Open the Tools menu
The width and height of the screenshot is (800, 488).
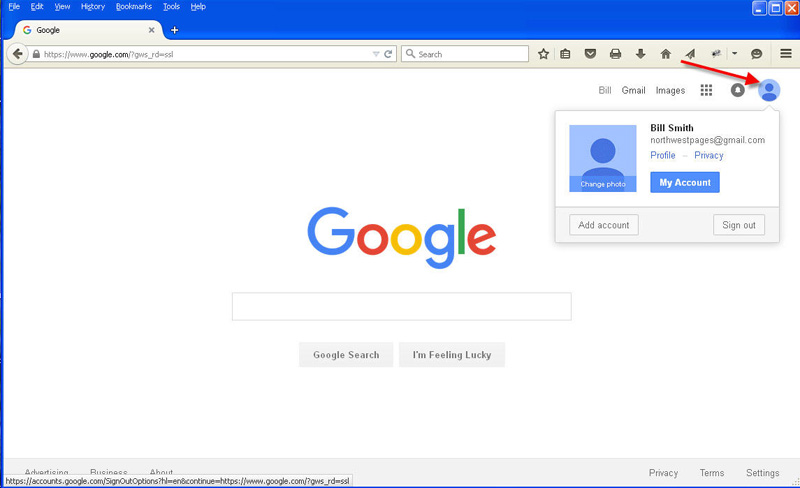171,7
